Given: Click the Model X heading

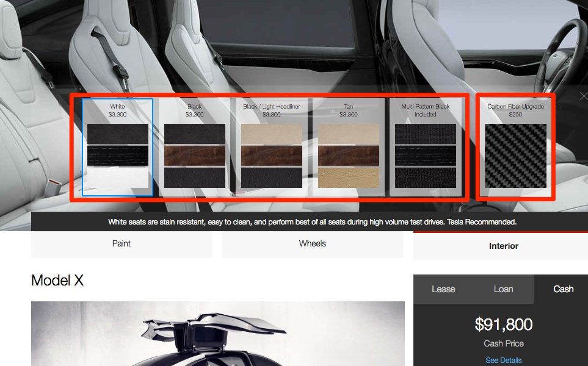Looking at the screenshot, I should tap(57, 280).
